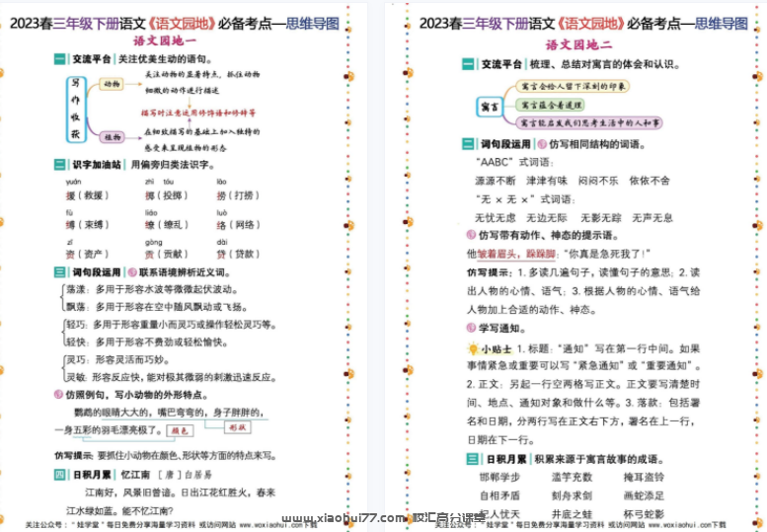Click the entry 缭（缭乱）
This screenshot has width=767, height=532.
pos(166,225)
